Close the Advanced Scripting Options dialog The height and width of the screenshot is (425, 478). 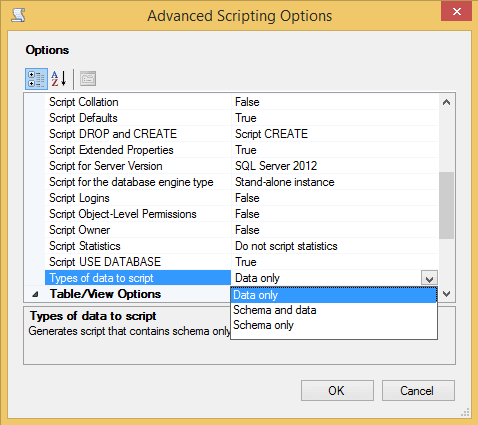click(x=457, y=11)
